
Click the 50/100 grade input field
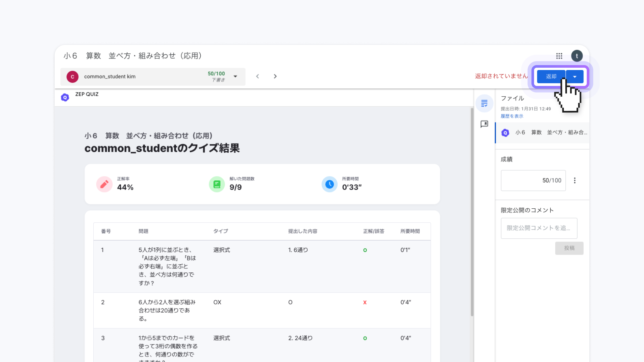(533, 180)
